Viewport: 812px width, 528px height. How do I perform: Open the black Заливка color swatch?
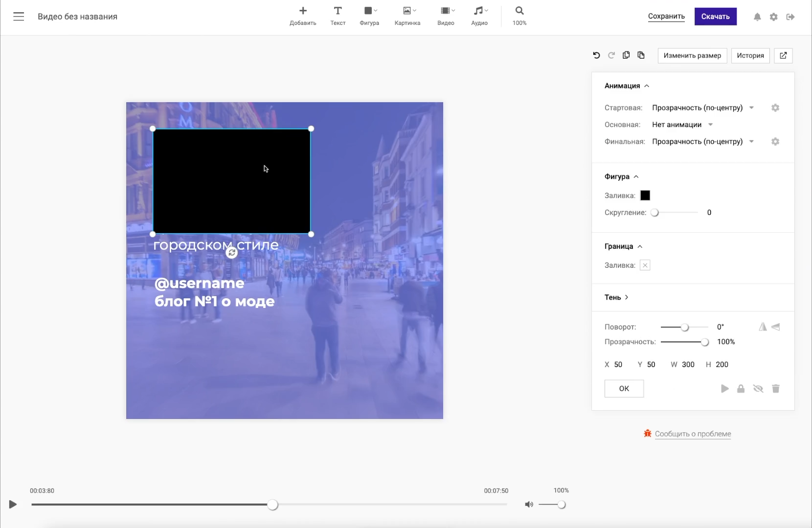tap(645, 196)
